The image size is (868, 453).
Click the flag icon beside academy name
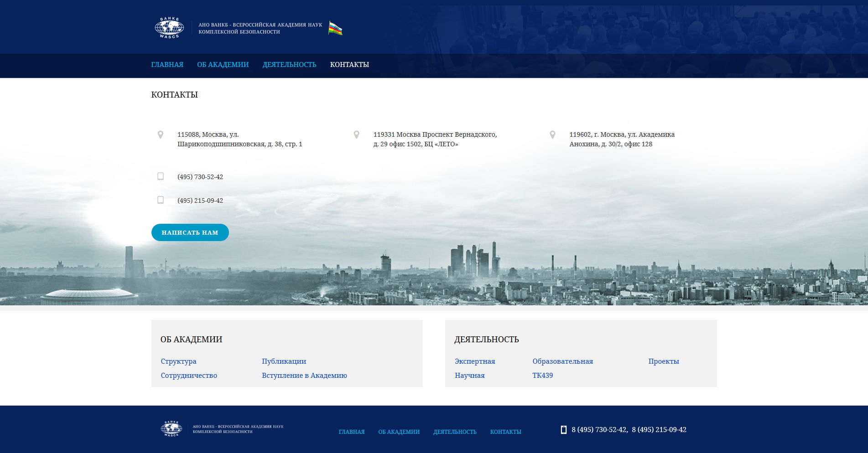[335, 28]
